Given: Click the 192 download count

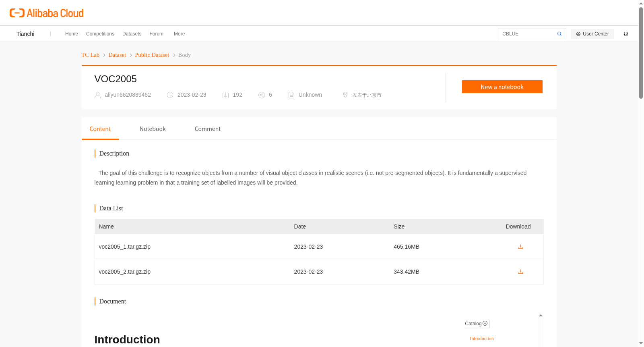Looking at the screenshot, I should (x=237, y=95).
